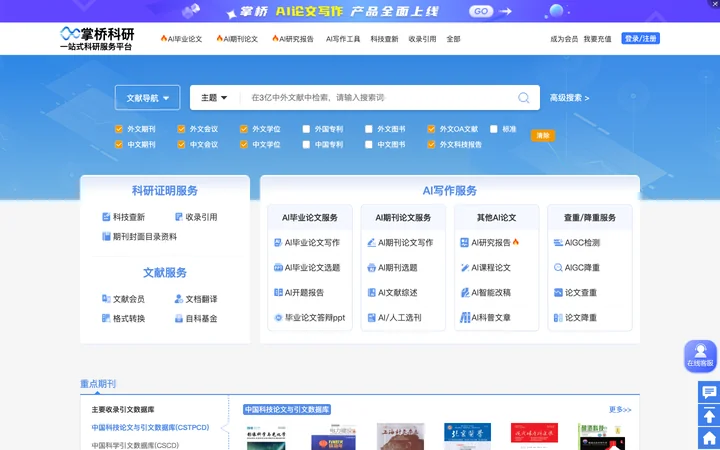The width and height of the screenshot is (720, 450).
Task: Open AI期刊选题 service
Action: pos(392,267)
